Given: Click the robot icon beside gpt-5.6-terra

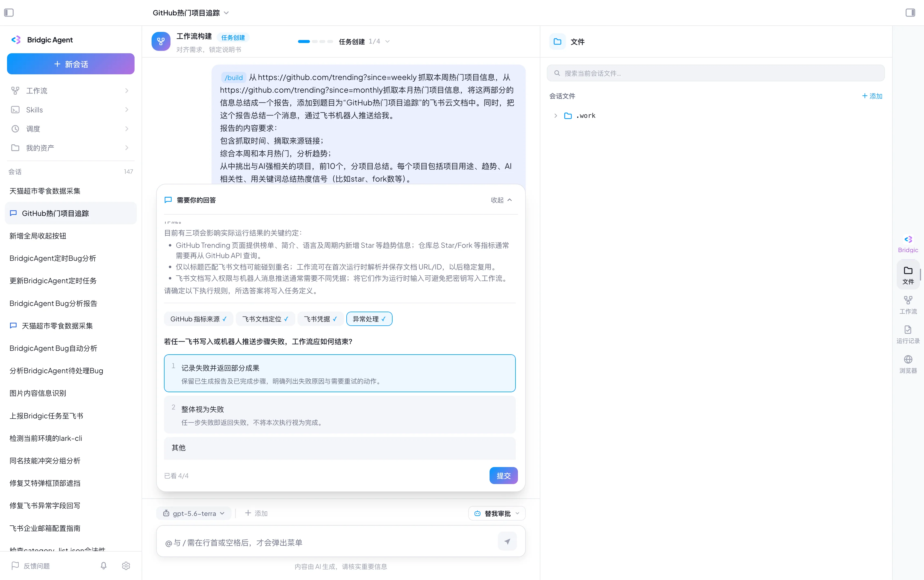Looking at the screenshot, I should click(166, 513).
